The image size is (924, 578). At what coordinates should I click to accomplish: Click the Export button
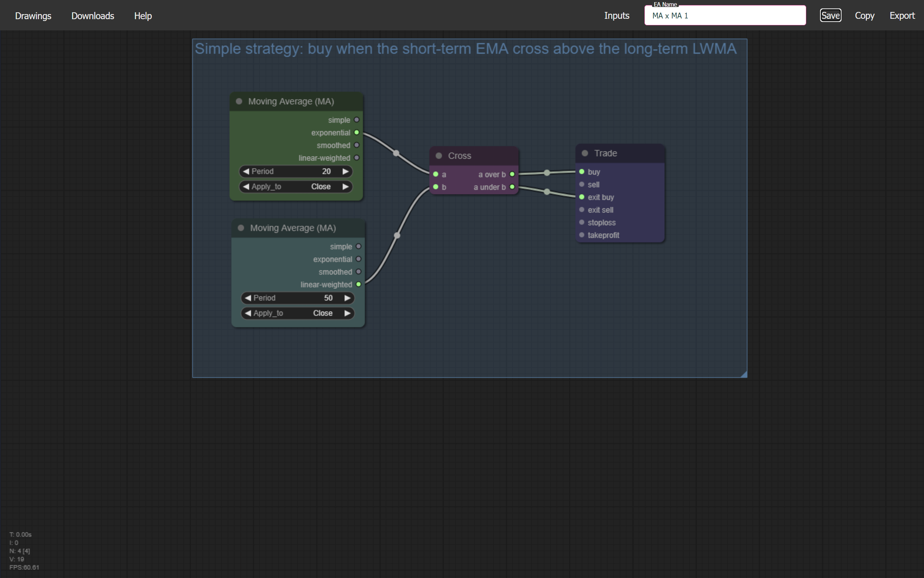902,16
